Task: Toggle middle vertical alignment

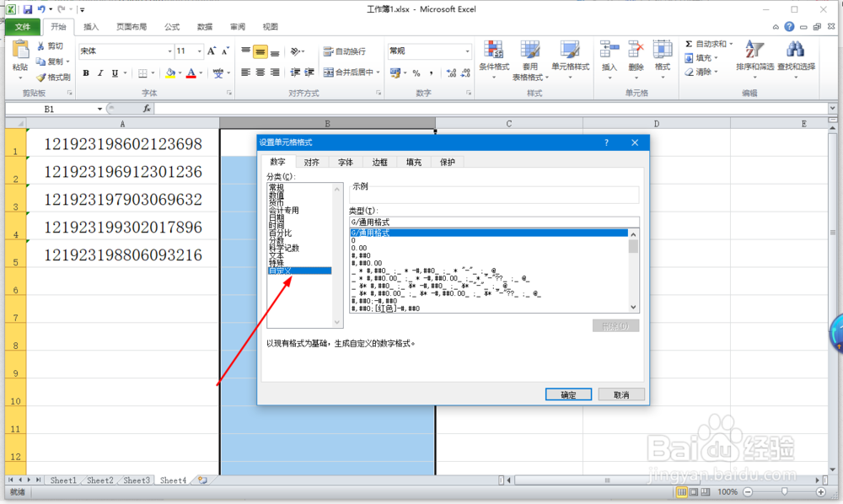Action: pyautogui.click(x=260, y=51)
